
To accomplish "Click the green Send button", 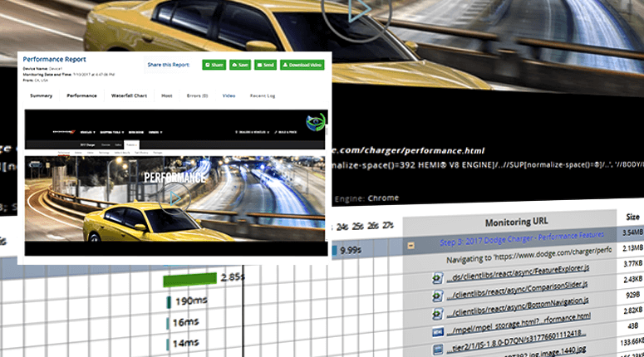I will pos(265,65).
